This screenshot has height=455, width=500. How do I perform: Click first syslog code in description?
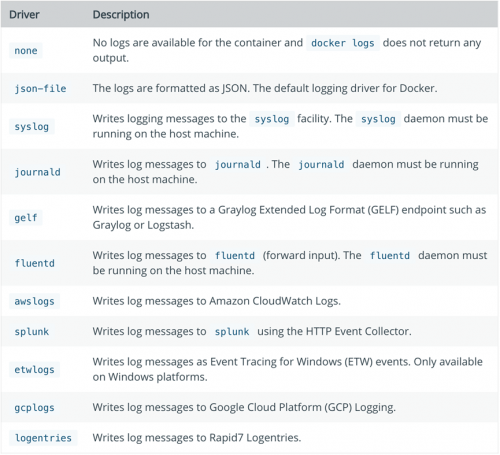point(272,119)
